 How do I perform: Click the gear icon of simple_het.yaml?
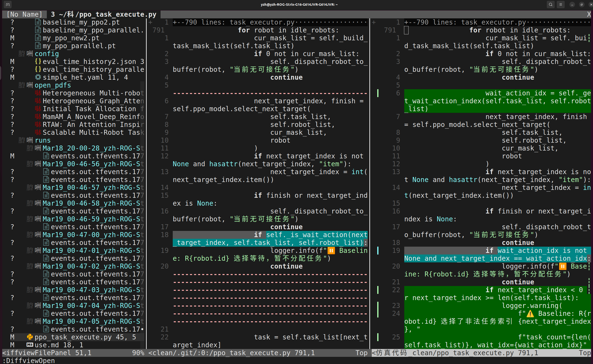(38, 77)
